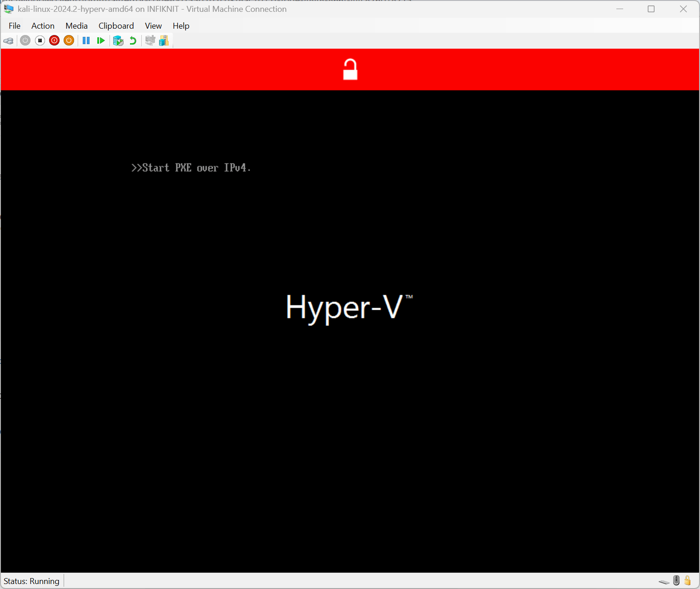This screenshot has height=589, width=700.
Task: Click the mouse icon in the status bar
Action: (x=676, y=580)
